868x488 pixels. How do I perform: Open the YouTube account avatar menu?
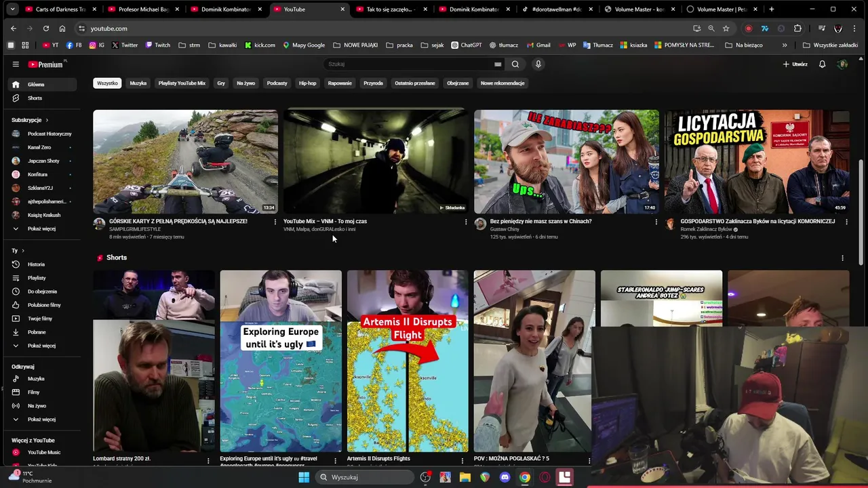point(842,64)
